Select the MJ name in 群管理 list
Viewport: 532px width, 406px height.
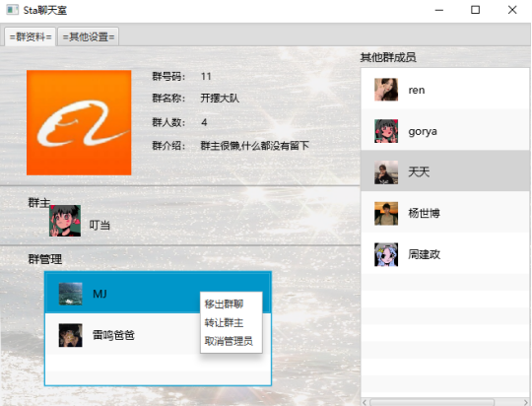pyautogui.click(x=100, y=294)
